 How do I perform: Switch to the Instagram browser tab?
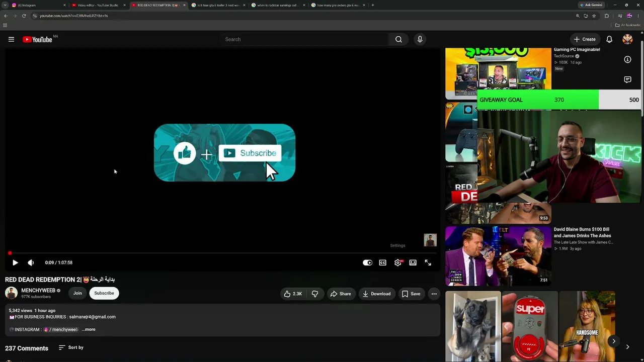[39, 5]
